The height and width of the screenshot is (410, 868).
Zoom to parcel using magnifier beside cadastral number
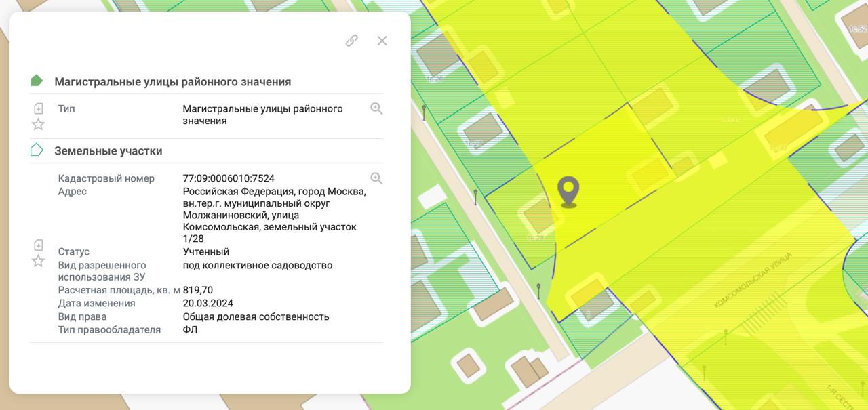[x=376, y=178]
